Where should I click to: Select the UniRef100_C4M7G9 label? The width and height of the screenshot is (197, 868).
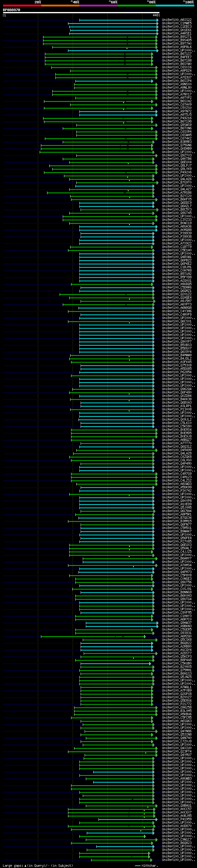[x=177, y=474]
